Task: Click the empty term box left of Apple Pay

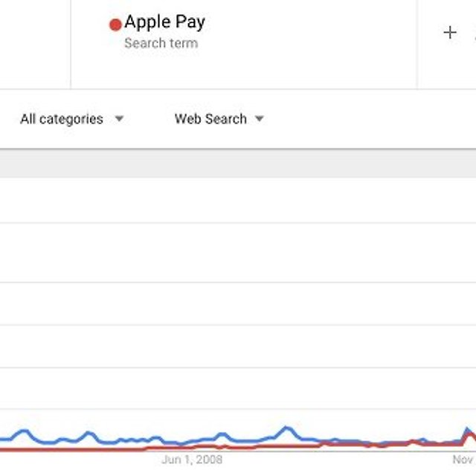Action: pos(35,45)
